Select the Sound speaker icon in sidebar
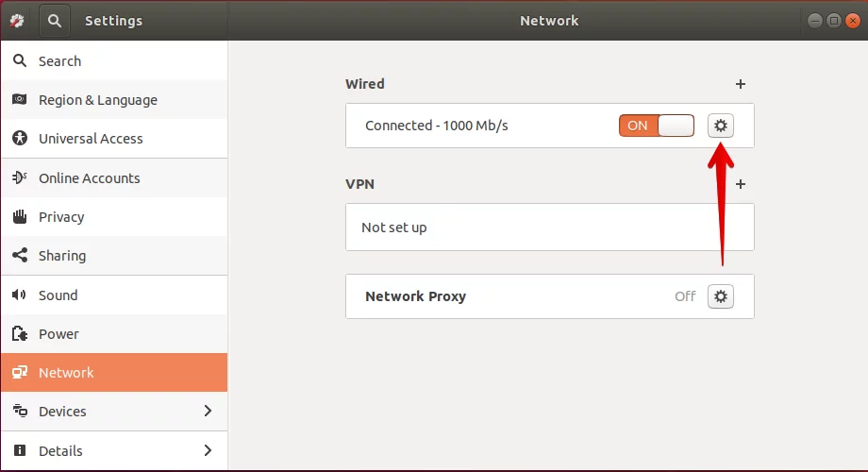This screenshot has height=472, width=868. [20, 295]
